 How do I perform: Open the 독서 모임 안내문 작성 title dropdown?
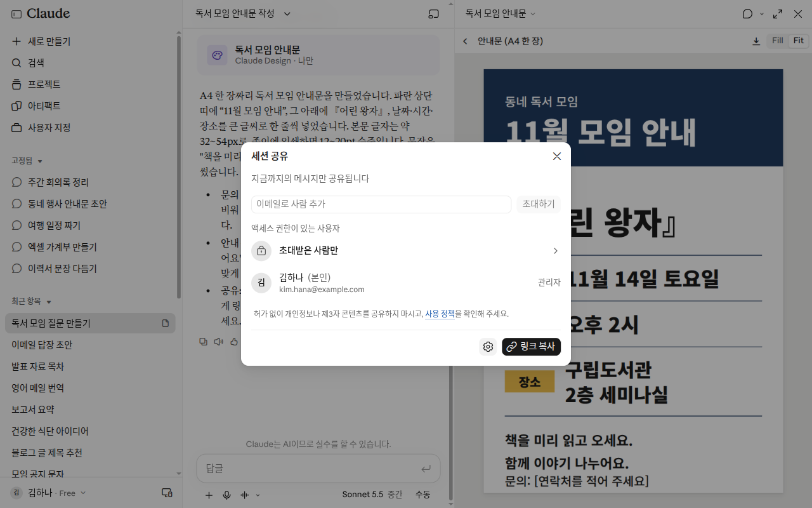point(244,13)
